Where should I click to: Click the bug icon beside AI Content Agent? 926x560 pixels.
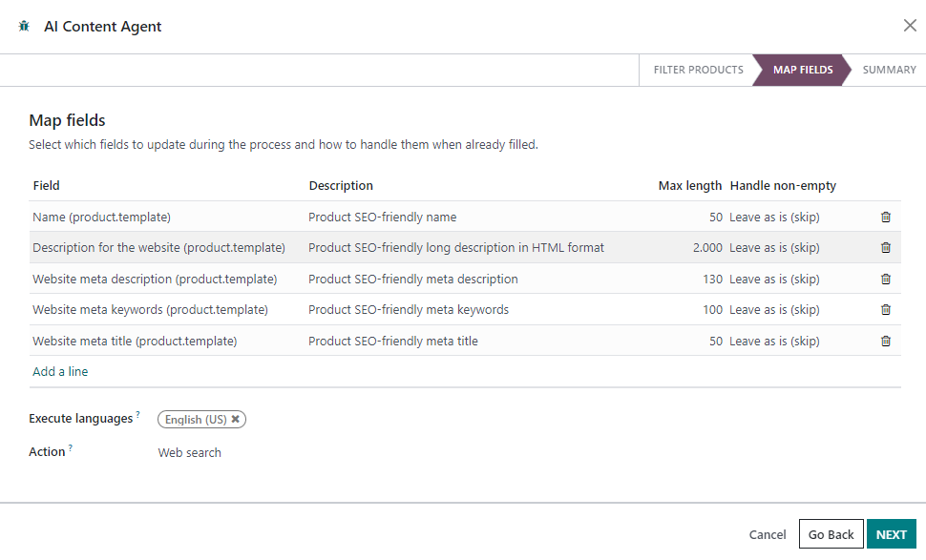point(24,27)
